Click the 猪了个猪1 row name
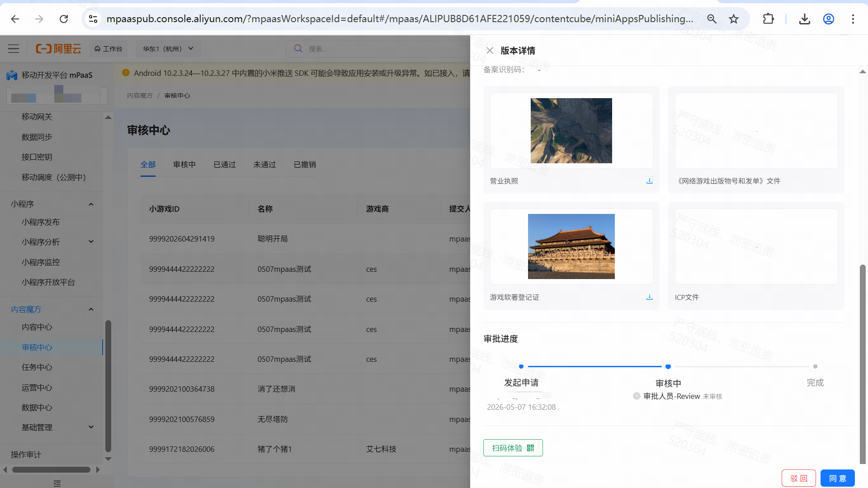 tap(275, 449)
